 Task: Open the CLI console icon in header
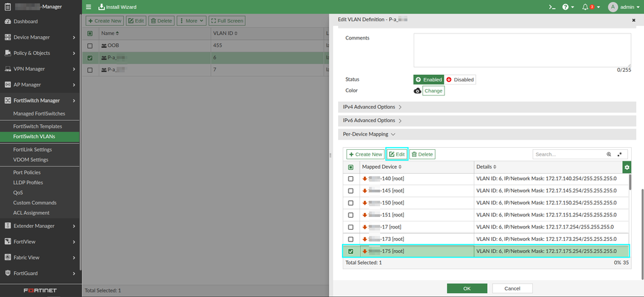(552, 7)
